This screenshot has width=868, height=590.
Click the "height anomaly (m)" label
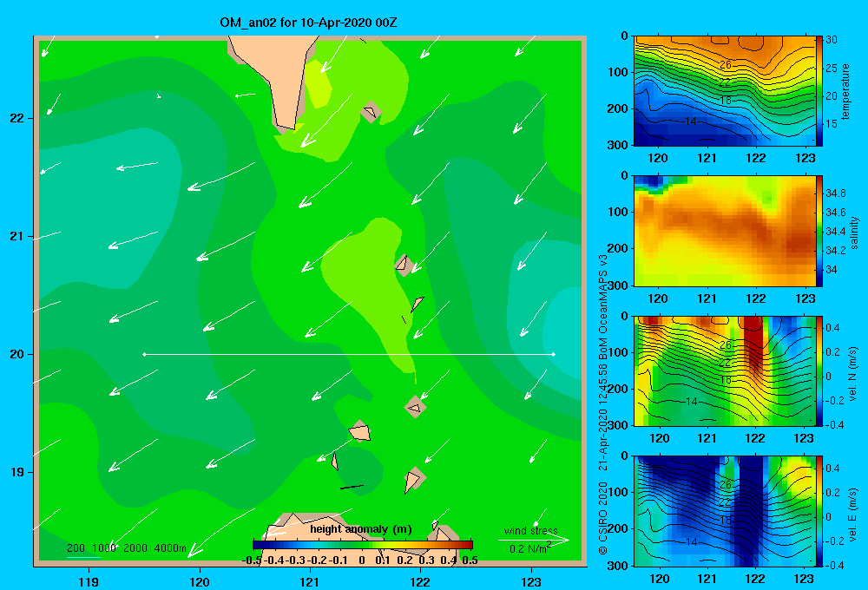pos(361,529)
